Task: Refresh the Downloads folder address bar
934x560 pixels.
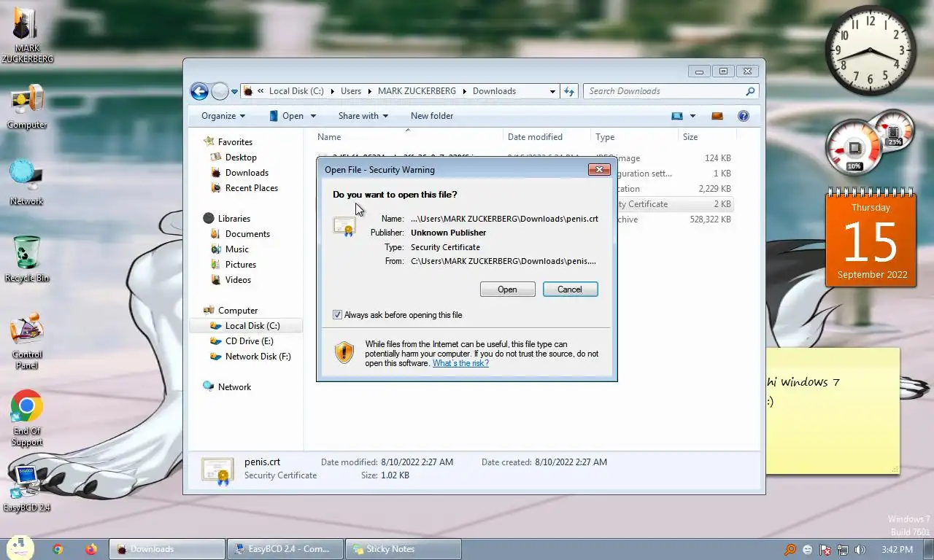Action: click(x=569, y=91)
